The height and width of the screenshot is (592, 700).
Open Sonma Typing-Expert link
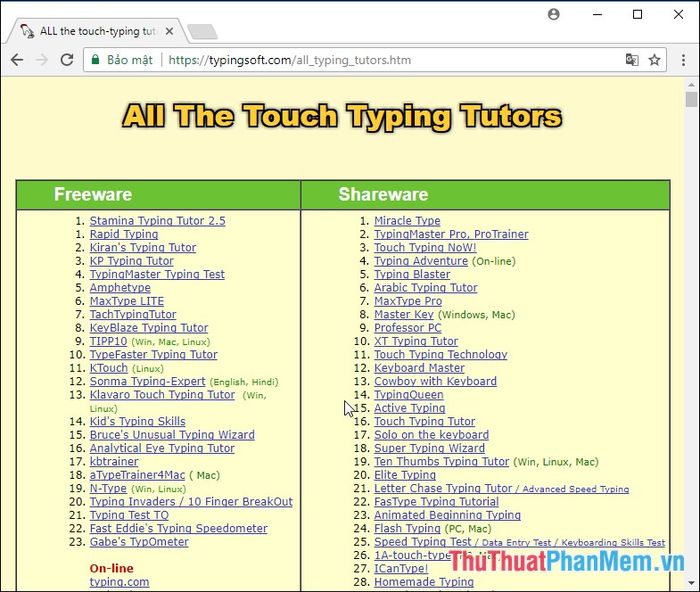147,381
